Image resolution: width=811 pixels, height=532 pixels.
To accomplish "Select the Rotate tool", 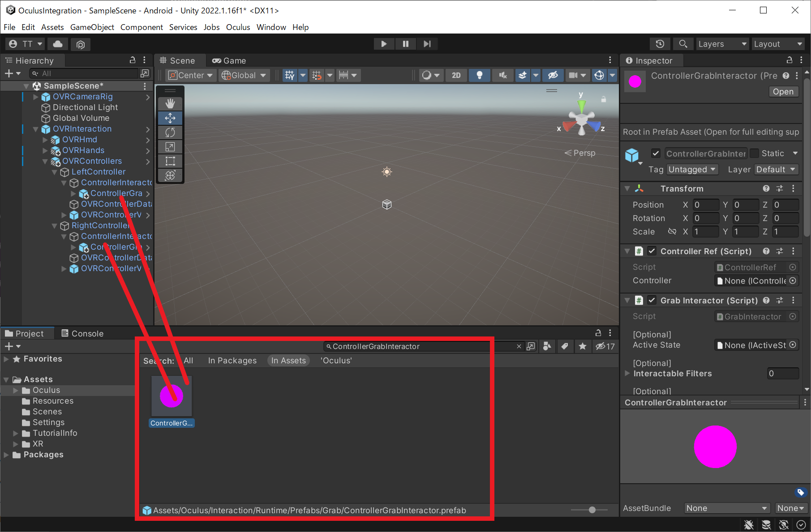I will tap(170, 132).
